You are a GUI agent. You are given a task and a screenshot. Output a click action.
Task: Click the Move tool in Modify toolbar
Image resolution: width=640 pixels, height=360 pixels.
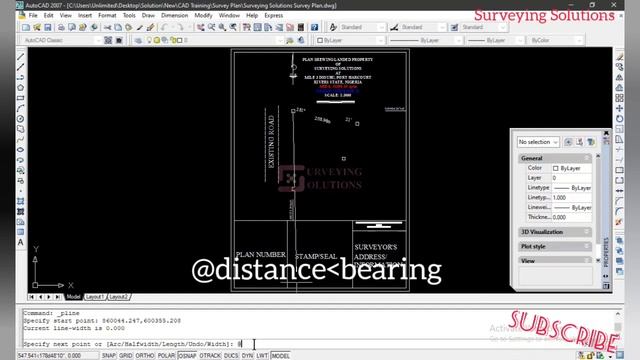click(x=619, y=108)
